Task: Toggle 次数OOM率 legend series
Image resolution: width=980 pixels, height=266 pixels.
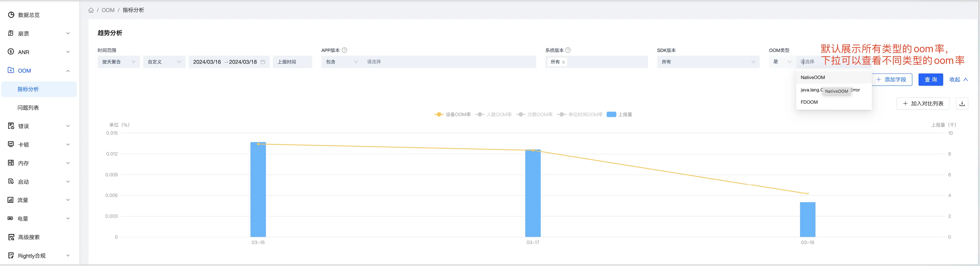Action: (534, 115)
